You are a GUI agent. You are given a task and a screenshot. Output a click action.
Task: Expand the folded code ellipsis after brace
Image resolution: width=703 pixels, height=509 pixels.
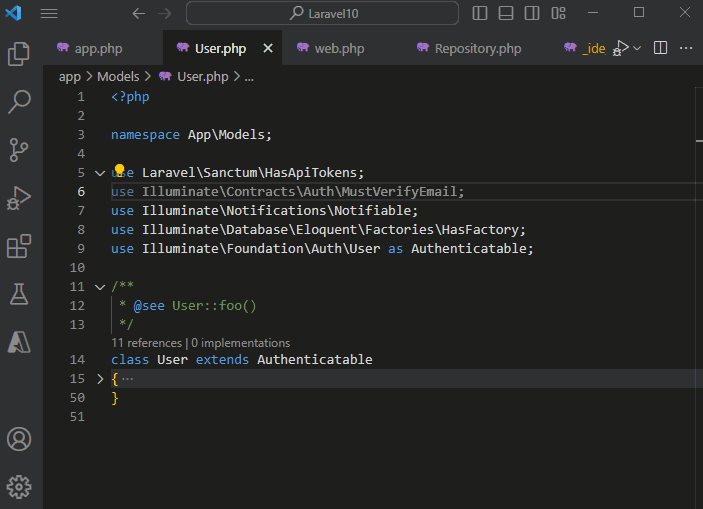click(128, 379)
